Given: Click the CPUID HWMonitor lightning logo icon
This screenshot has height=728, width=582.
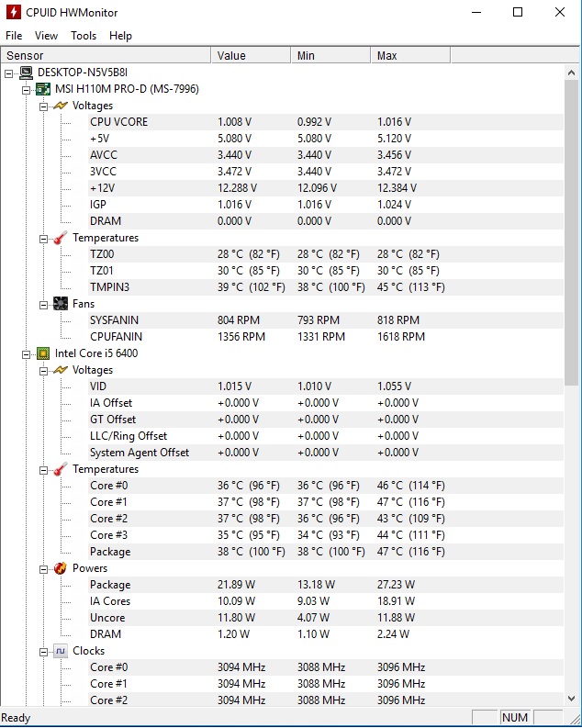Looking at the screenshot, I should tap(13, 13).
